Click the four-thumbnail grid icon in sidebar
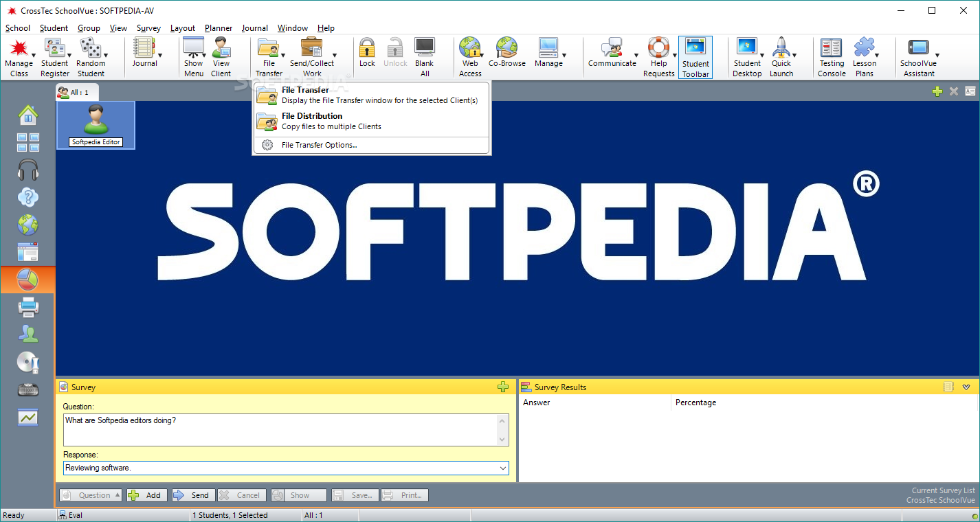 click(x=28, y=142)
